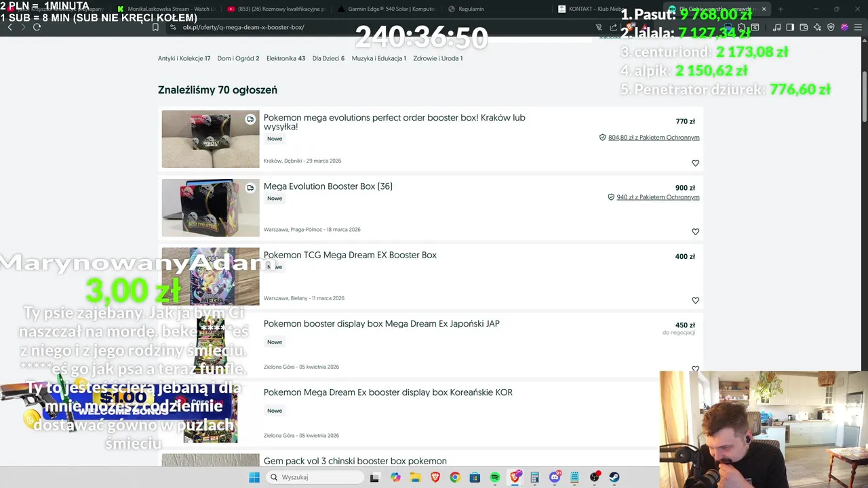The height and width of the screenshot is (488, 868).
Task: Open Task View on the taskbar
Action: pos(374,477)
